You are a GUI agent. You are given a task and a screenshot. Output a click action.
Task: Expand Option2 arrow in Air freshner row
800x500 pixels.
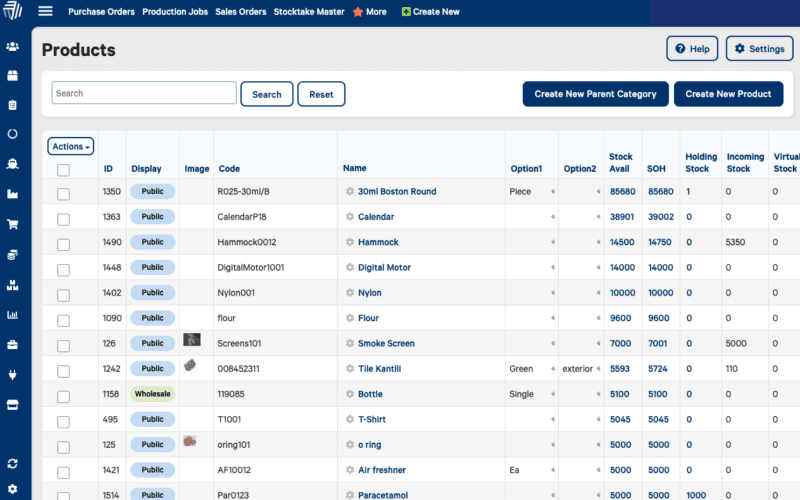(x=598, y=470)
